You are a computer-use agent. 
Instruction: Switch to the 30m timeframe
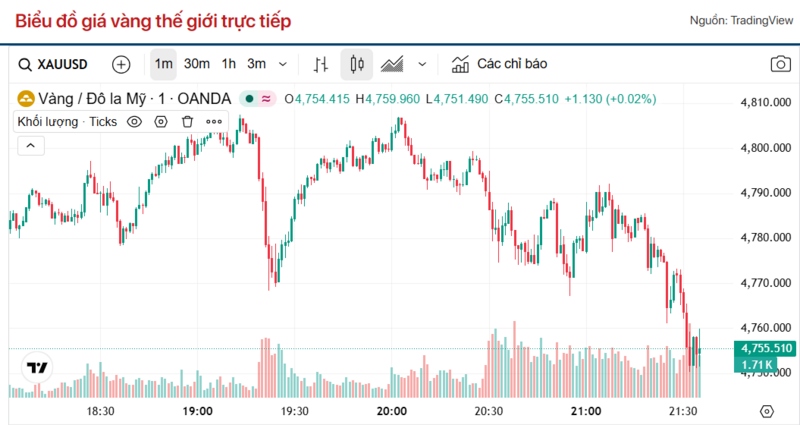point(197,64)
